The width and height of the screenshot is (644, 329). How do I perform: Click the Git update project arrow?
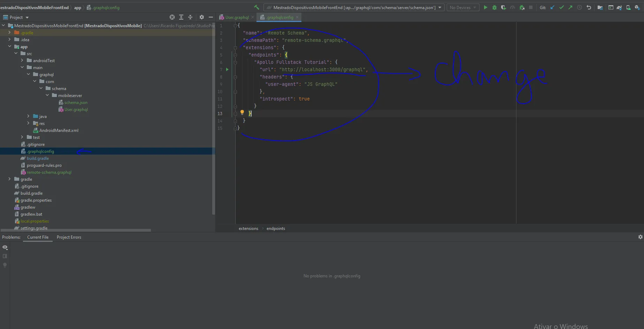tap(552, 7)
